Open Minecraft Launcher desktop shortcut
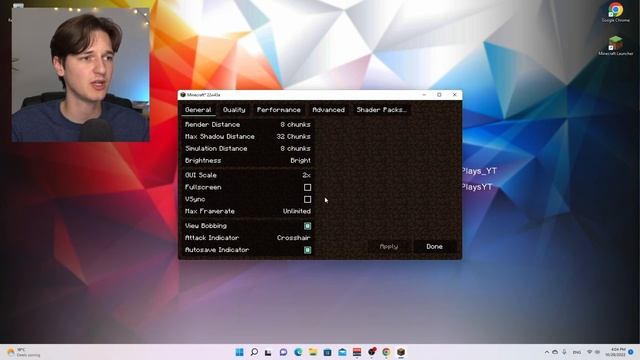Image resolution: width=640 pixels, height=360 pixels. coord(616,45)
